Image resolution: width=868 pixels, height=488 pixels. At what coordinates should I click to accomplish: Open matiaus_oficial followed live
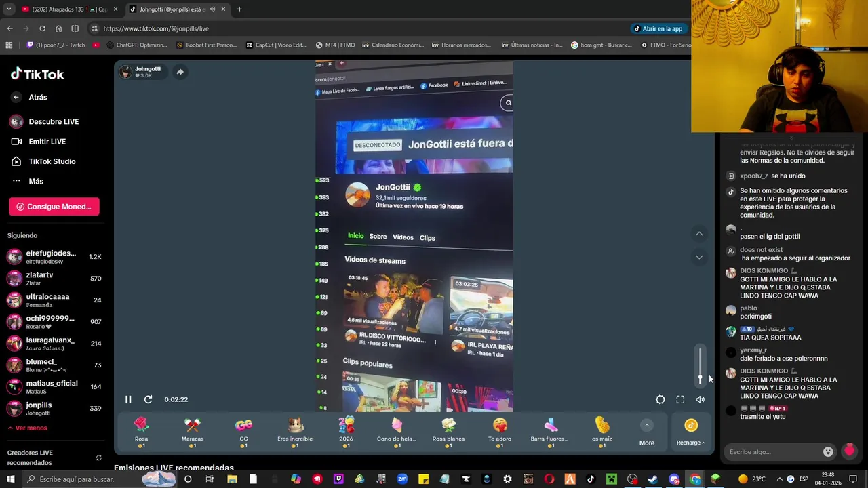click(54, 387)
